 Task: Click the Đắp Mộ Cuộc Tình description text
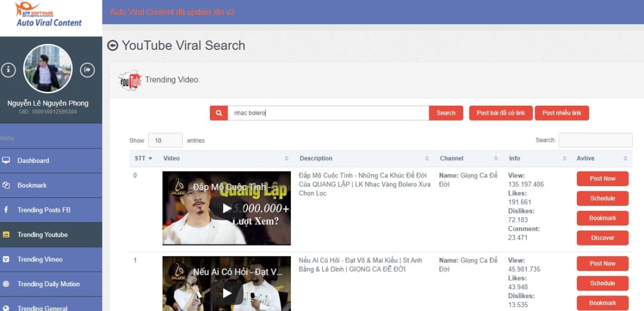pos(364,184)
